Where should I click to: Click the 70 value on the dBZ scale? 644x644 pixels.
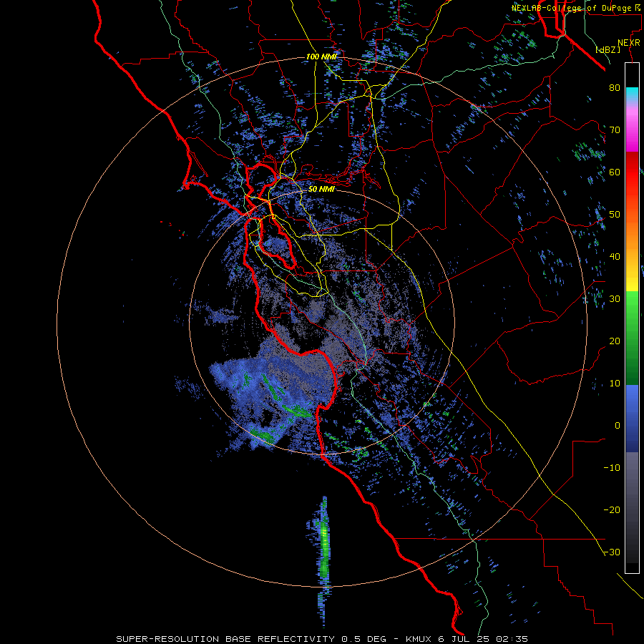pyautogui.click(x=615, y=130)
